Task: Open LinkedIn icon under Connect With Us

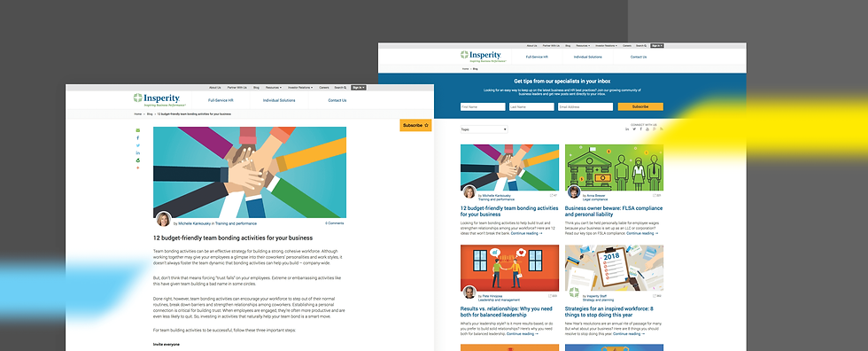Action: coord(627,129)
